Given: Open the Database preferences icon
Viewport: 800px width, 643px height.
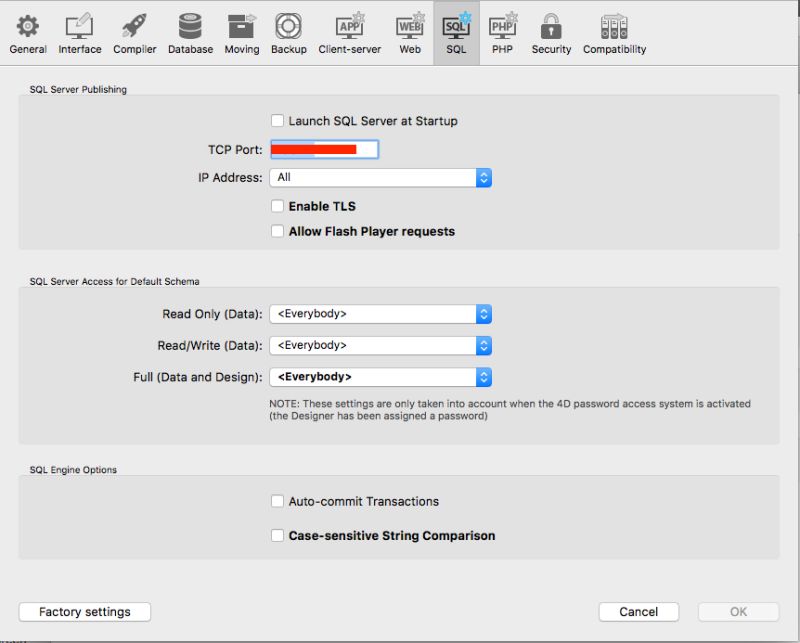Looking at the screenshot, I should pos(190,30).
